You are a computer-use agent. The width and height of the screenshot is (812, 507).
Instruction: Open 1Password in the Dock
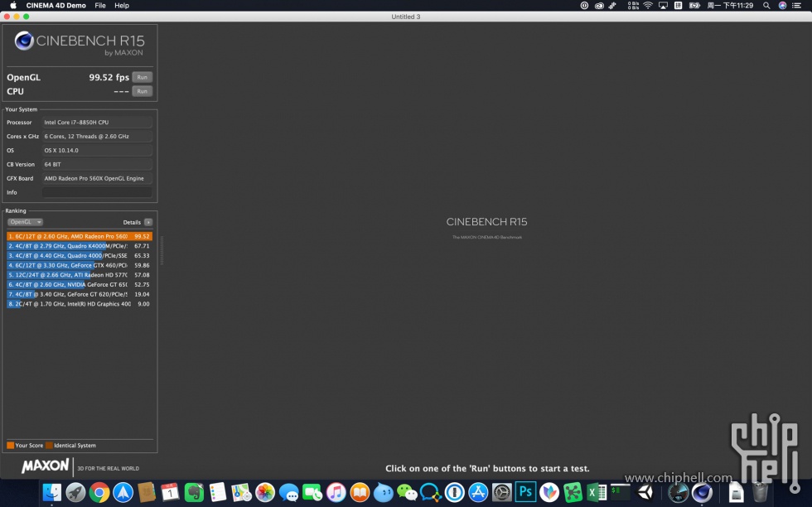tap(455, 492)
